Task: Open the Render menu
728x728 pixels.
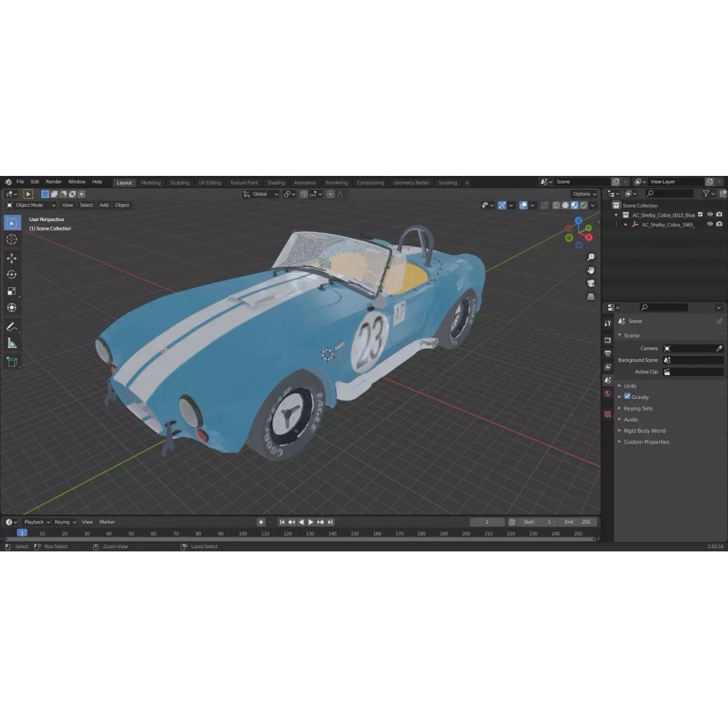Action: (53, 182)
